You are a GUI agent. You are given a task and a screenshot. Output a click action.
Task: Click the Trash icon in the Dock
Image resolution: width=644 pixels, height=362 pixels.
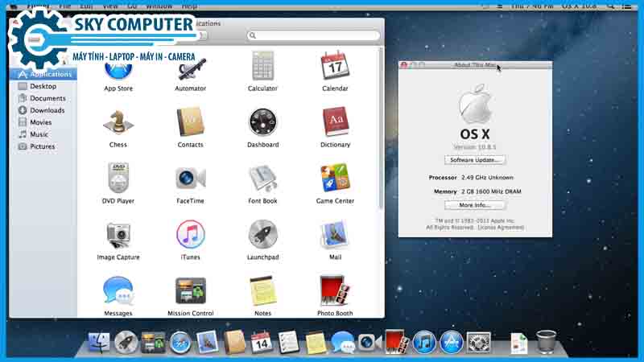(x=546, y=342)
